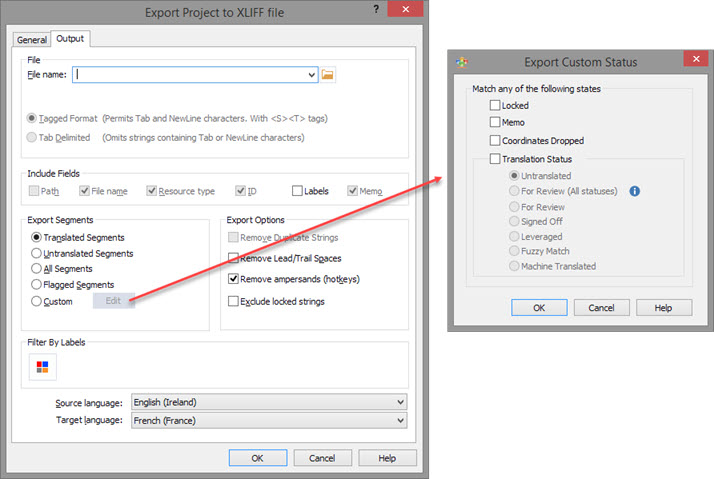
Task: Select the Fuzzy Match radio button
Action: tap(514, 251)
